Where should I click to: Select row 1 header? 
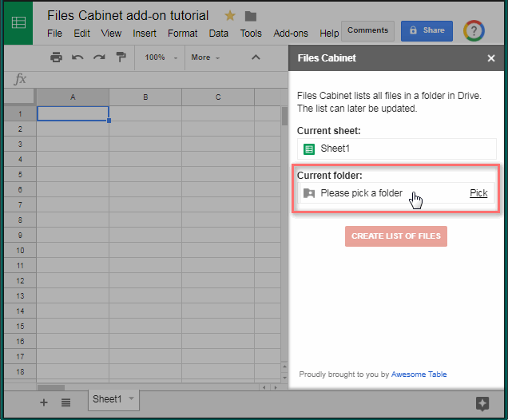20,114
